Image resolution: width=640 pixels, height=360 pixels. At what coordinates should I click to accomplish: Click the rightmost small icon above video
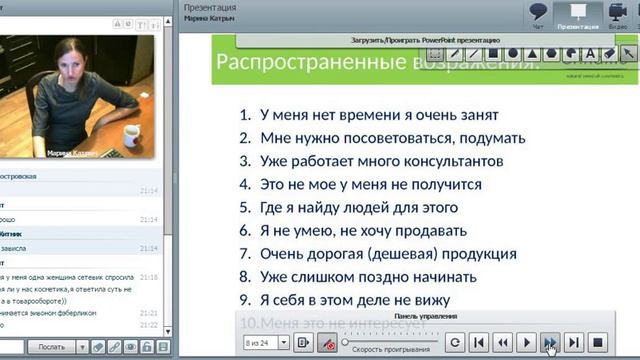click(155, 25)
